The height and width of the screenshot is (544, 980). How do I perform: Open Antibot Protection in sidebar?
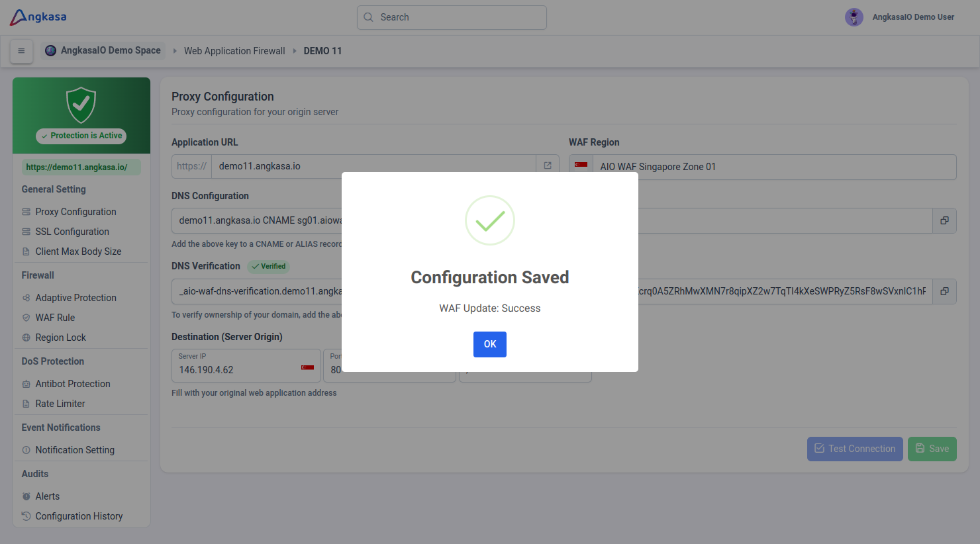(73, 384)
